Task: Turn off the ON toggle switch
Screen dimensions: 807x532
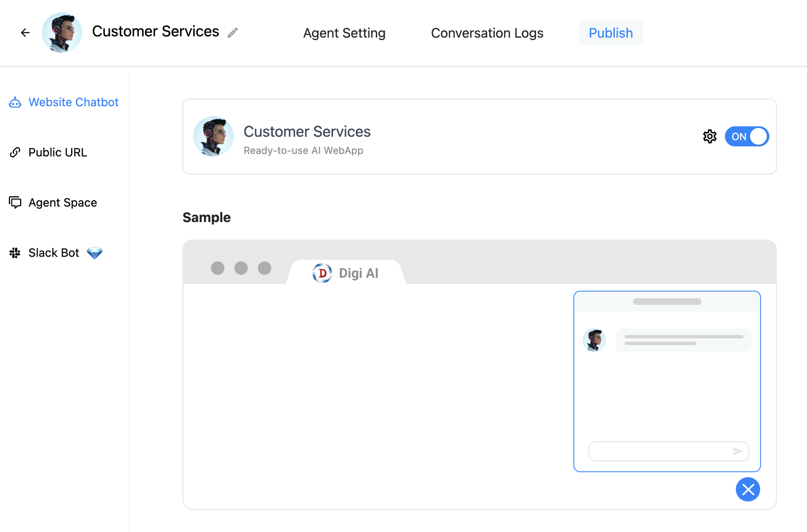Action: (747, 136)
